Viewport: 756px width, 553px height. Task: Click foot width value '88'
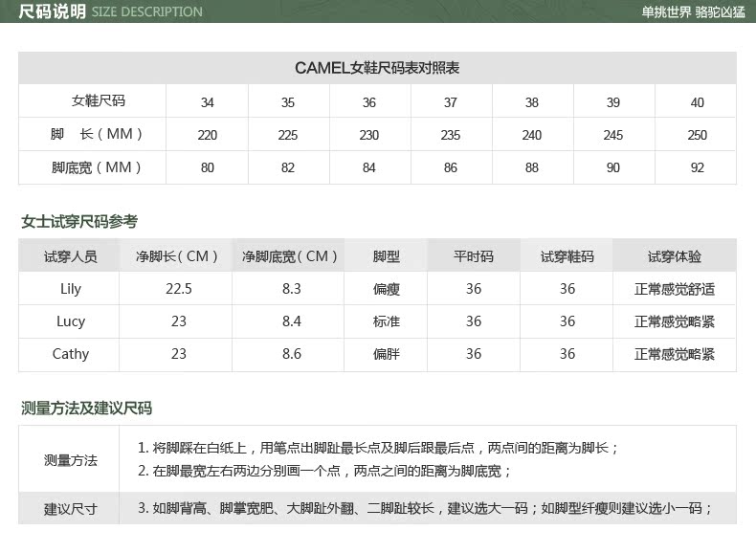click(532, 167)
